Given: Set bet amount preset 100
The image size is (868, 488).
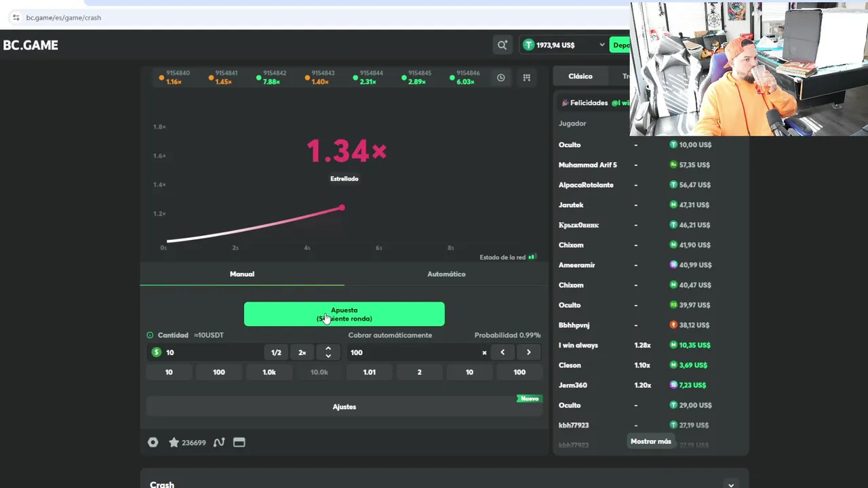Looking at the screenshot, I should tap(219, 372).
